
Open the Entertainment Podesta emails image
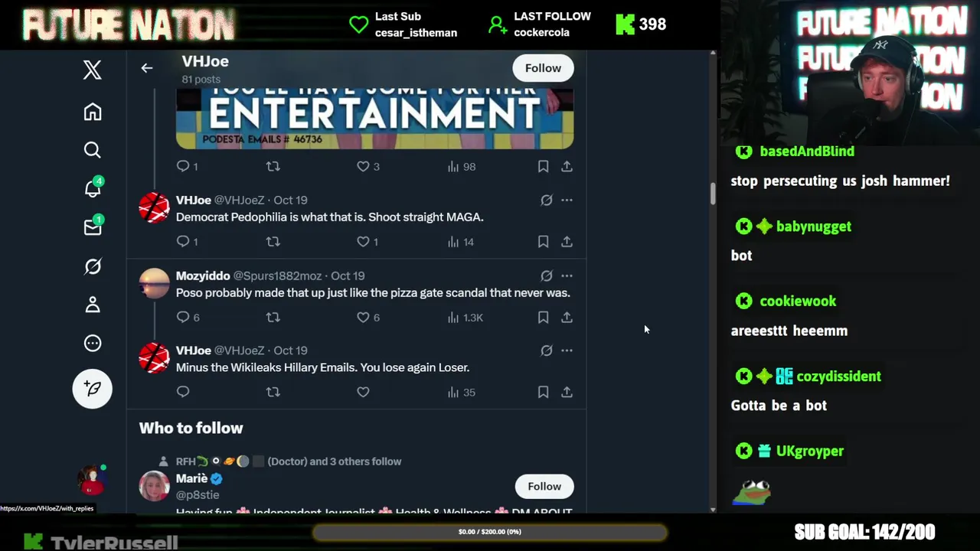374,118
